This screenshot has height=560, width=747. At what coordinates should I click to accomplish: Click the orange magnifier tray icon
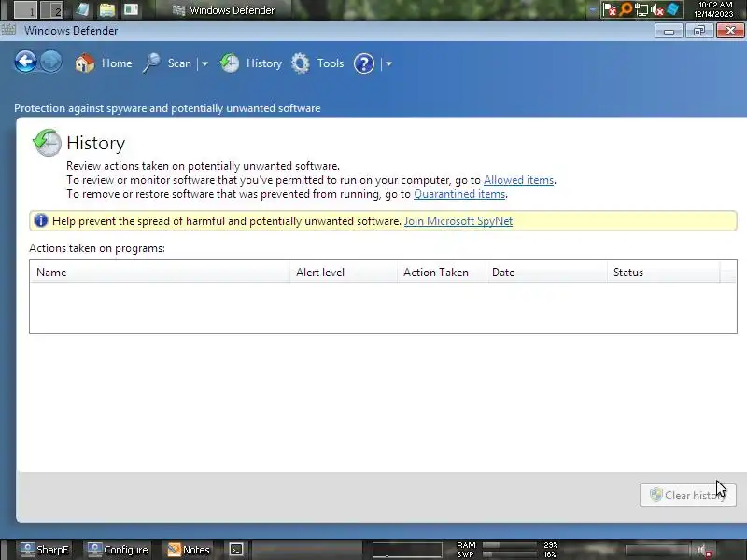[x=626, y=9]
